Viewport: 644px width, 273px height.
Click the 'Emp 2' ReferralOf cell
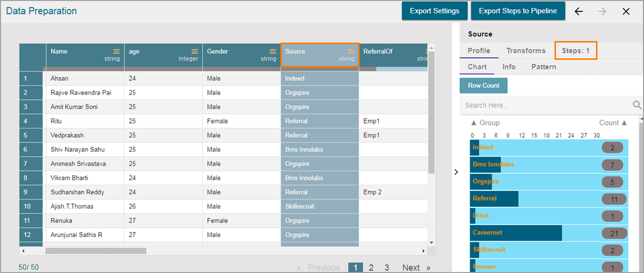(394, 192)
